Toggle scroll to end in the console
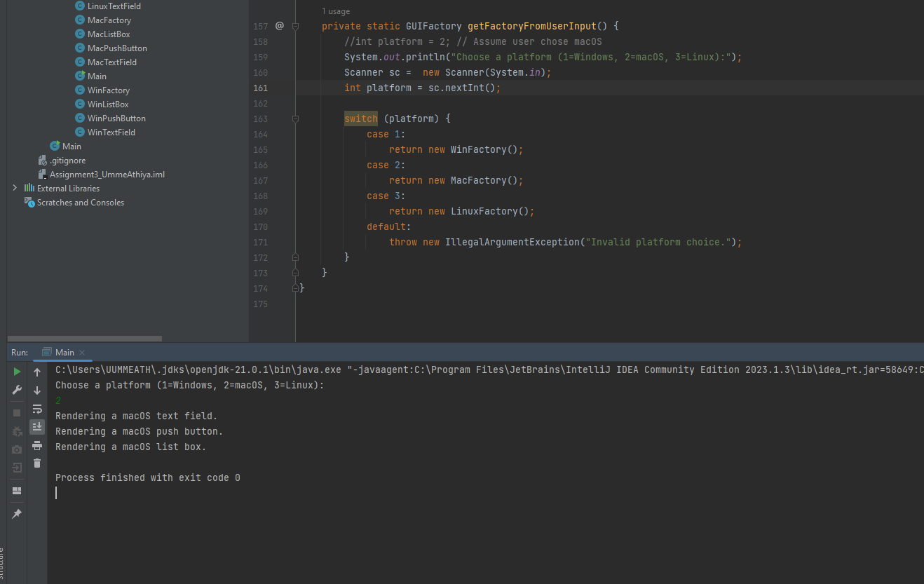Viewport: 924px width, 584px height. (x=37, y=426)
